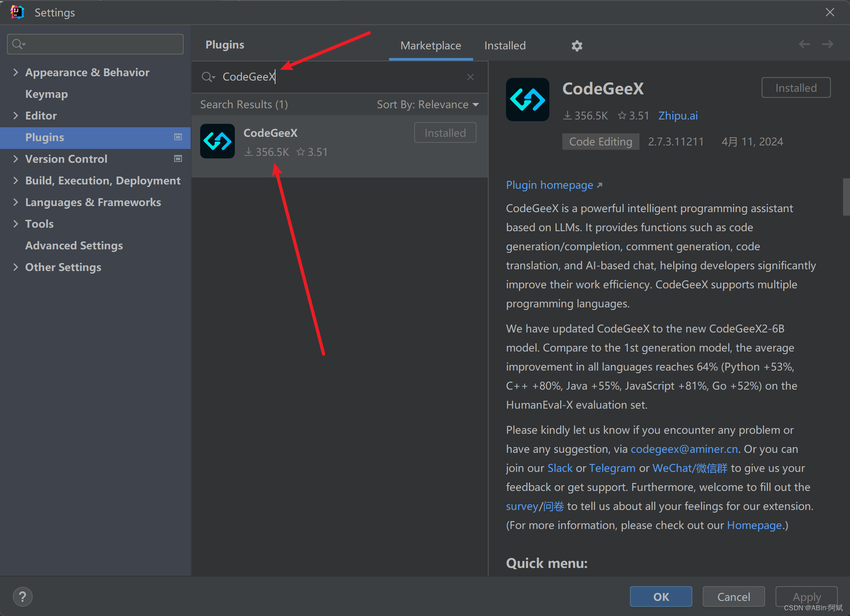Click the settings search input field
The height and width of the screenshot is (616, 850).
pos(95,44)
